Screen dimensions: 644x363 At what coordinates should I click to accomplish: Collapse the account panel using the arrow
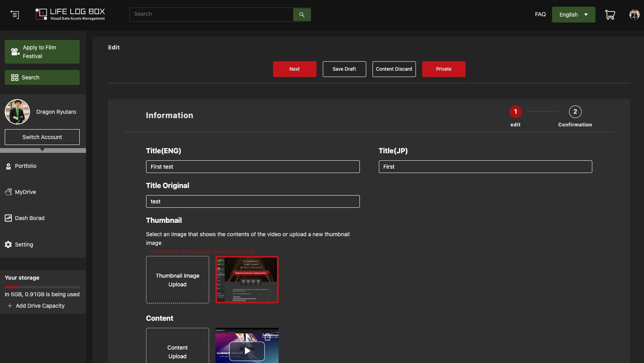pyautogui.click(x=42, y=150)
